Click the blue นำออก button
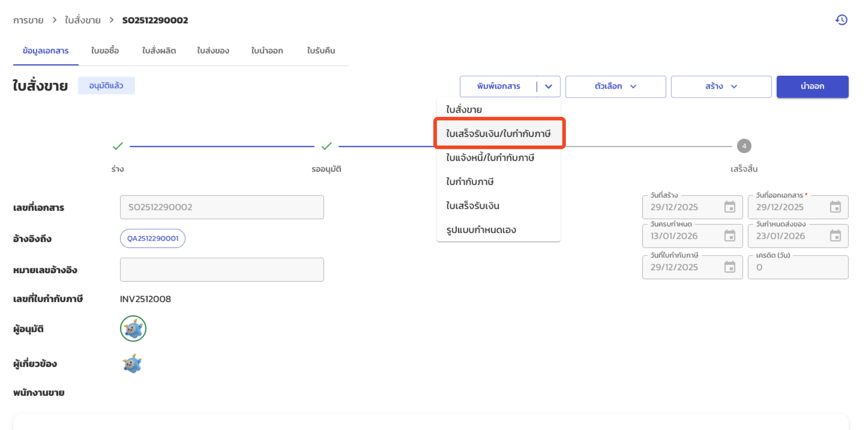The image size is (868, 430). [x=812, y=86]
